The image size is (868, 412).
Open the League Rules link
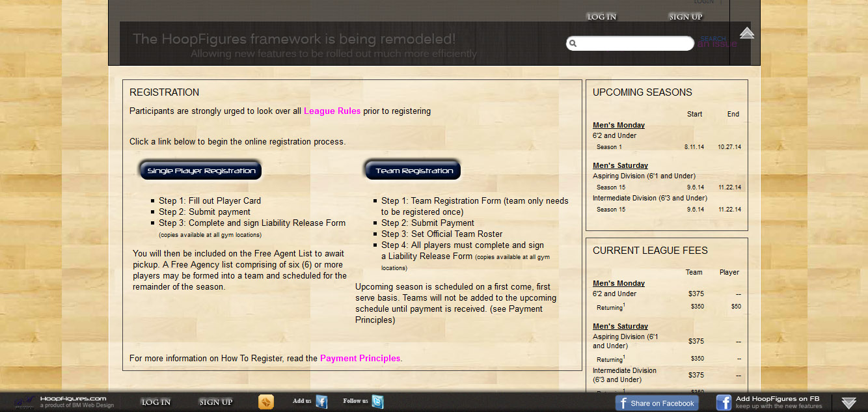tap(332, 111)
